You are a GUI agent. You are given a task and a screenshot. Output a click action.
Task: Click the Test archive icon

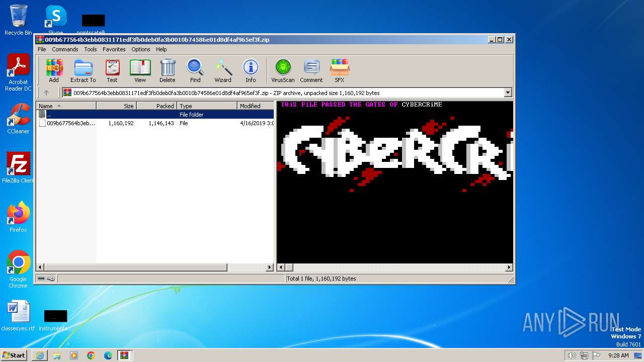click(x=112, y=70)
